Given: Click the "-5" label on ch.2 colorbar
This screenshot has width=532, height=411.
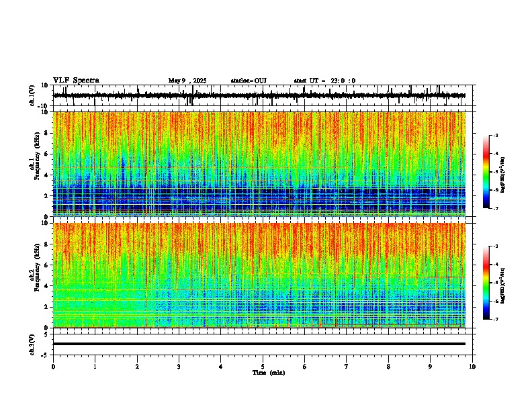Looking at the screenshot, I should click(496, 283).
